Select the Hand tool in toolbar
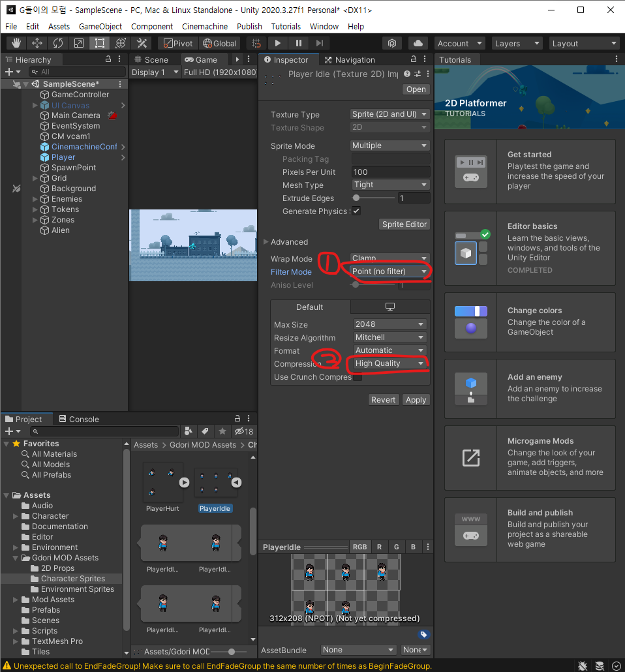The width and height of the screenshot is (625, 672). point(16,43)
